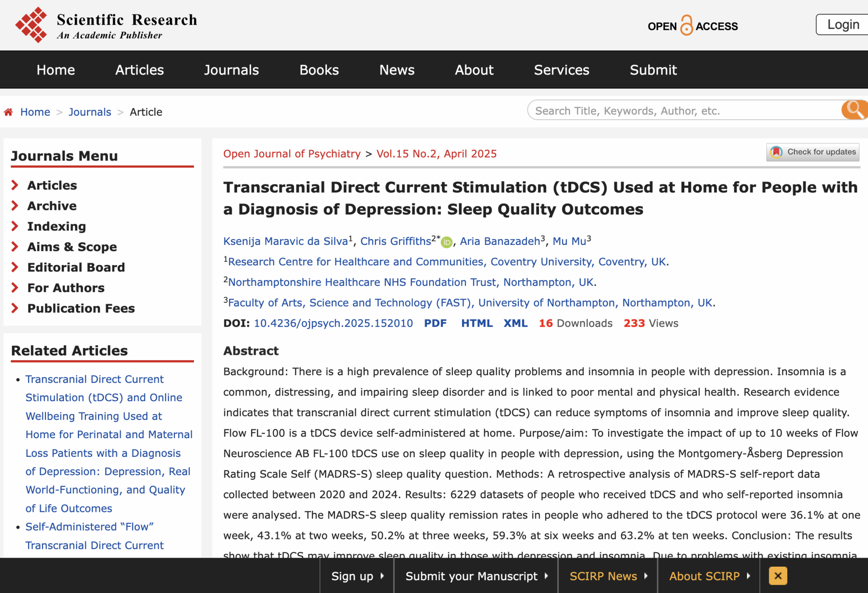Open author Aria Banazadeh link
Viewport: 868px width, 593px height.
click(x=500, y=241)
